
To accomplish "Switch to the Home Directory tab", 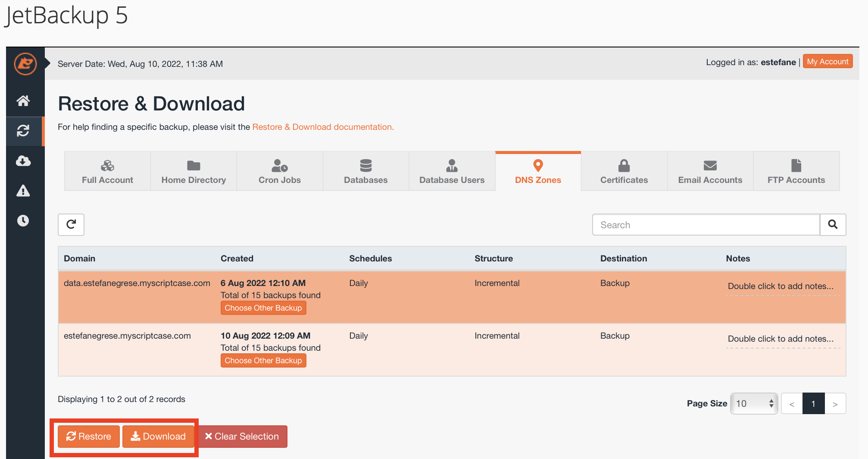I will click(x=194, y=171).
